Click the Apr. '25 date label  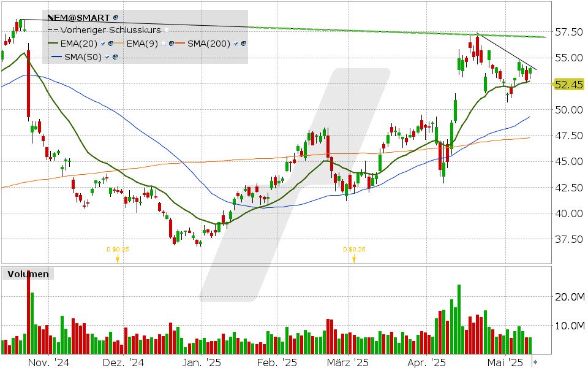[427, 362]
